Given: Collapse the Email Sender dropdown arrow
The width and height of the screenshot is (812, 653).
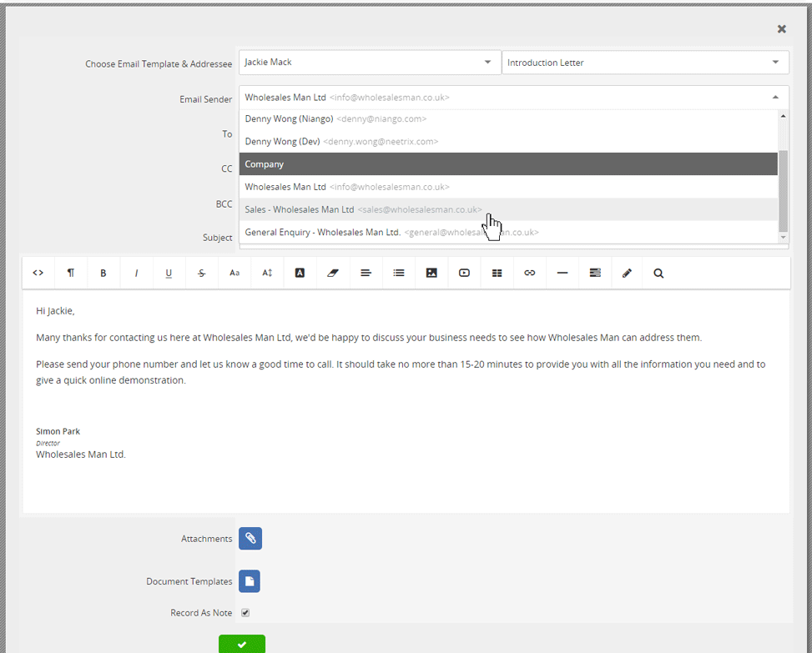Looking at the screenshot, I should tap(775, 98).
